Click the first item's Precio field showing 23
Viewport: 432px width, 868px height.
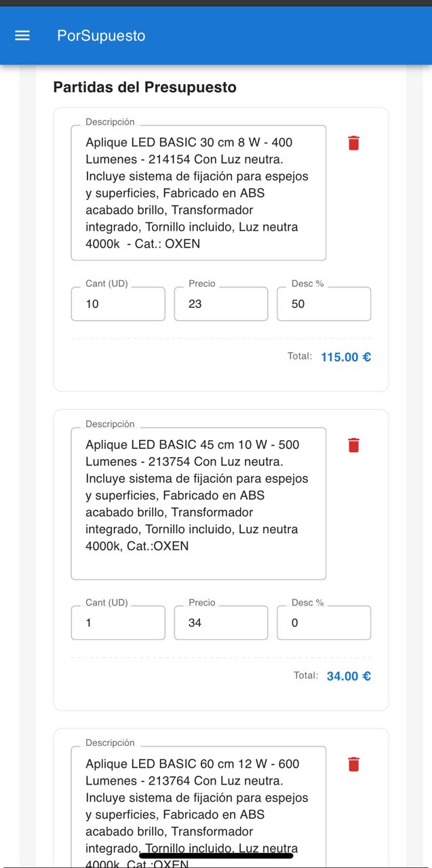220,304
